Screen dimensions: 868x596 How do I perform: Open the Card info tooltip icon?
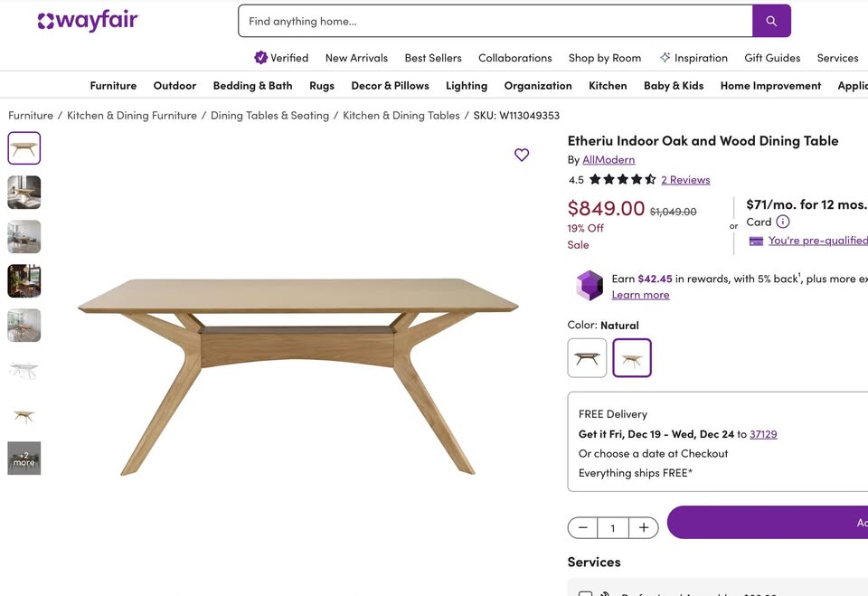782,221
